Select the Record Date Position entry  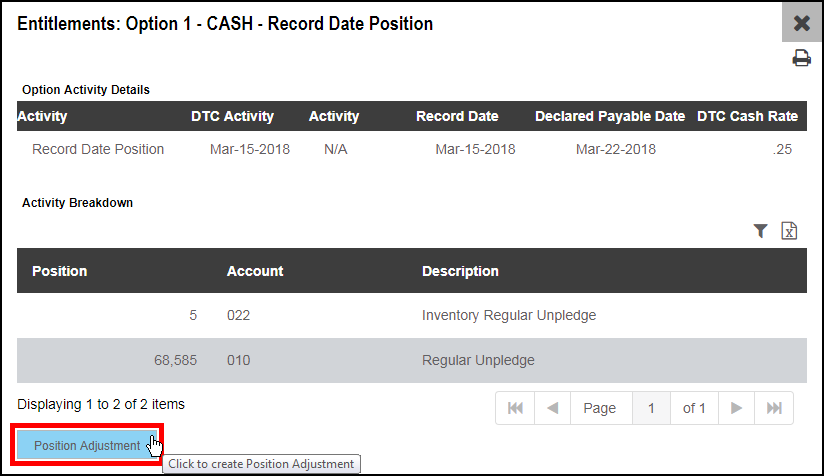(98, 149)
